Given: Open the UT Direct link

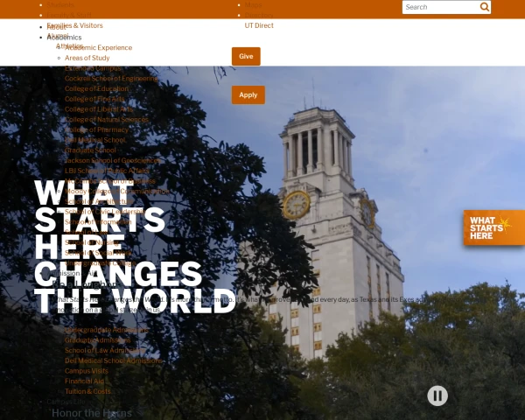Looking at the screenshot, I should (259, 25).
